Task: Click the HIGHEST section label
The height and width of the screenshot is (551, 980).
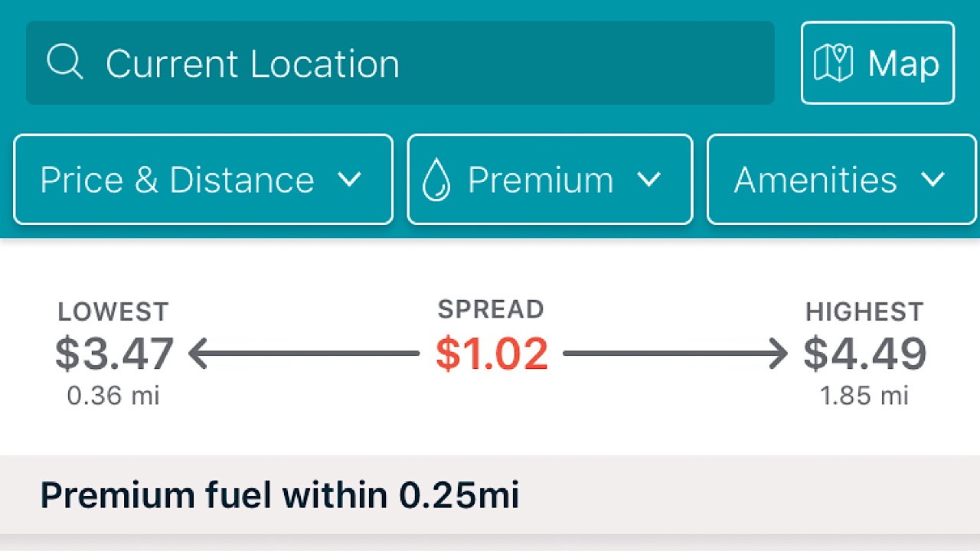Action: coord(864,311)
